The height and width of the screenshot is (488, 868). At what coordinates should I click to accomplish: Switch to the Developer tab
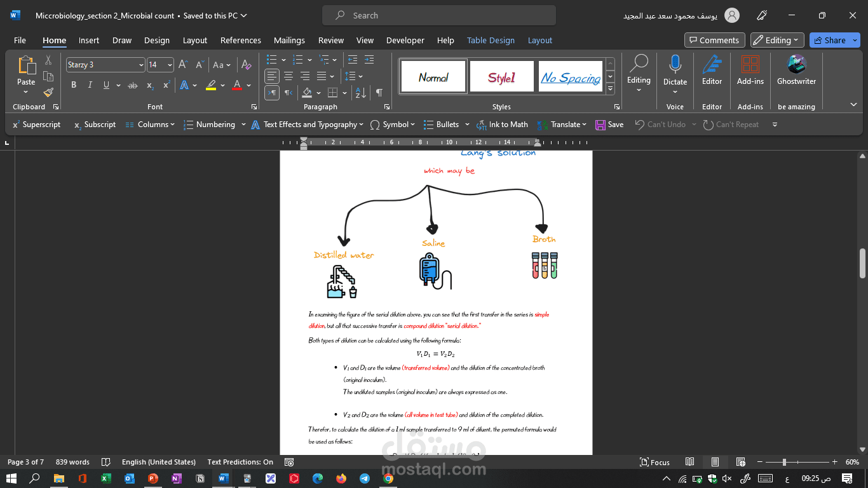point(405,40)
